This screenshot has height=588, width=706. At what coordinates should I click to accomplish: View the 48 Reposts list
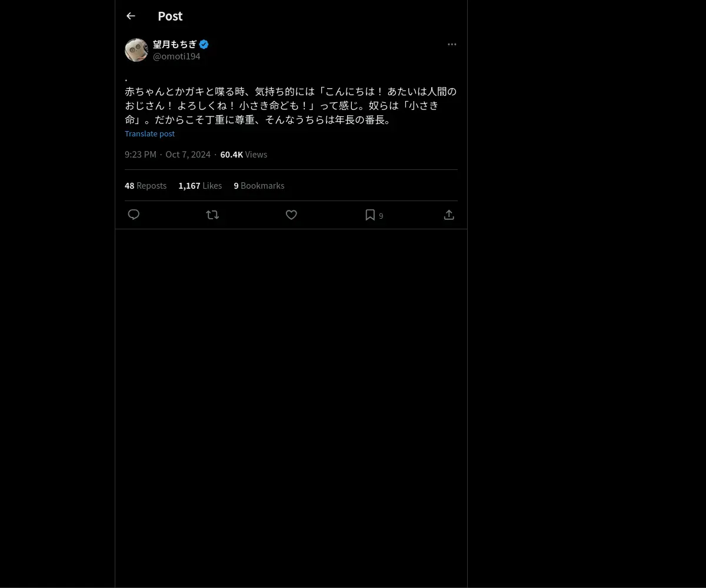(145, 185)
